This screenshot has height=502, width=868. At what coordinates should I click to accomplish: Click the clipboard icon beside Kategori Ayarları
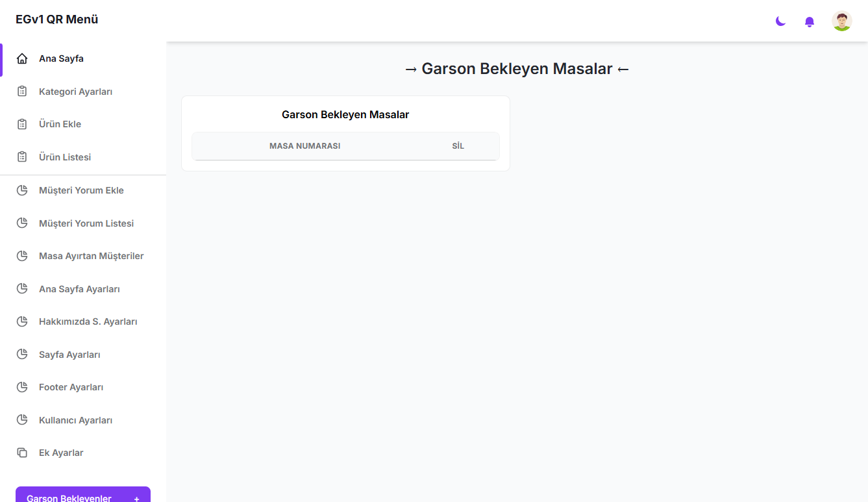22,92
